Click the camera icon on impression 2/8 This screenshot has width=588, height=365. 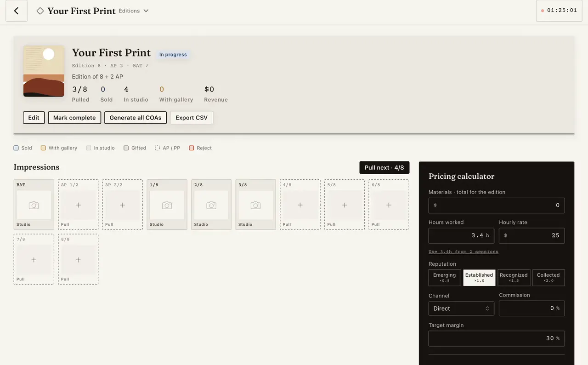pyautogui.click(x=211, y=205)
